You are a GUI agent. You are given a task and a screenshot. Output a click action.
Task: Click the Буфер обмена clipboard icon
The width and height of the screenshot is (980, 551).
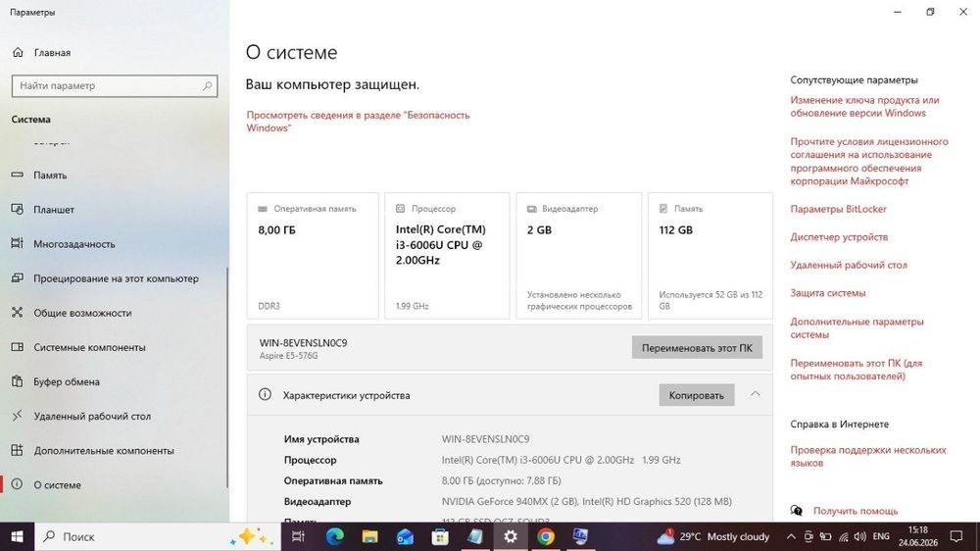[x=18, y=381]
